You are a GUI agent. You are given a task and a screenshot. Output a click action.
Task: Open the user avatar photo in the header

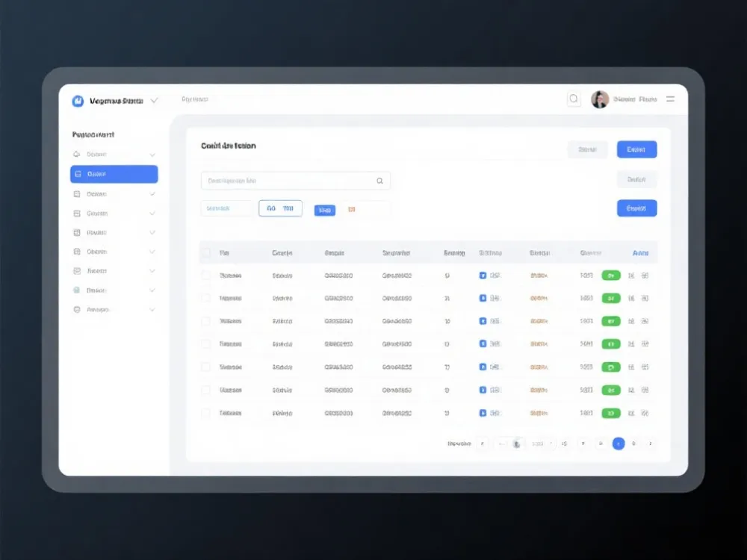coord(600,99)
